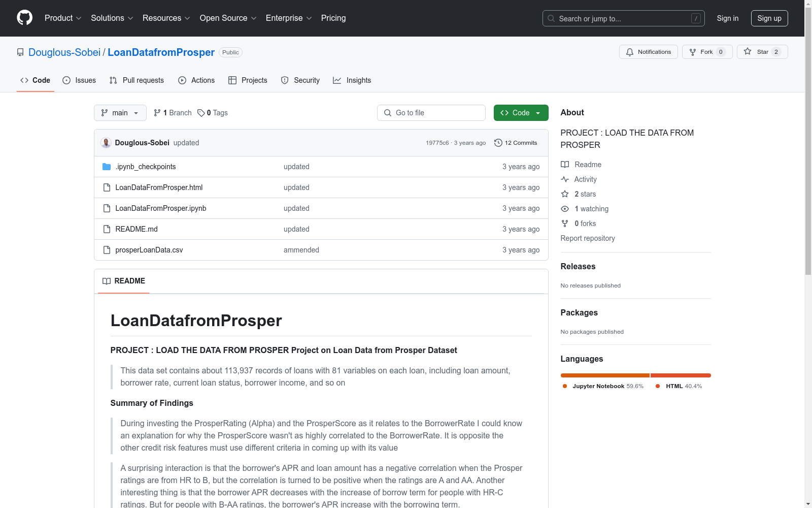The width and height of the screenshot is (812, 508).
Task: Click the Pricing menu item
Action: [333, 18]
